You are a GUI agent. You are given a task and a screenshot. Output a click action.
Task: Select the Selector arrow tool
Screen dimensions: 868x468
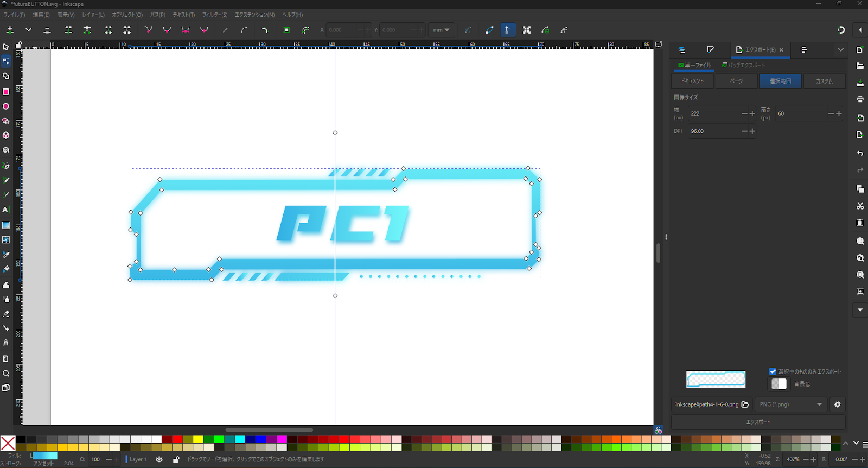pyautogui.click(x=6, y=47)
